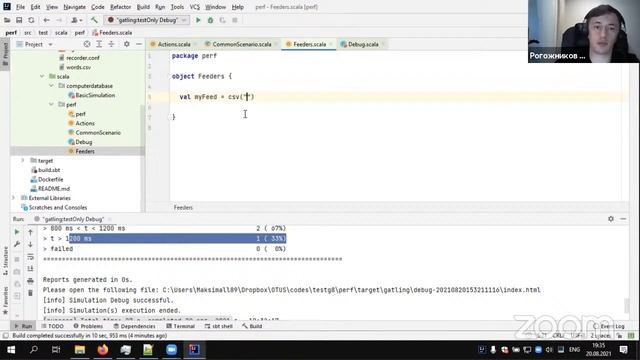Toggle ENG keyboard language in tray

point(574,349)
